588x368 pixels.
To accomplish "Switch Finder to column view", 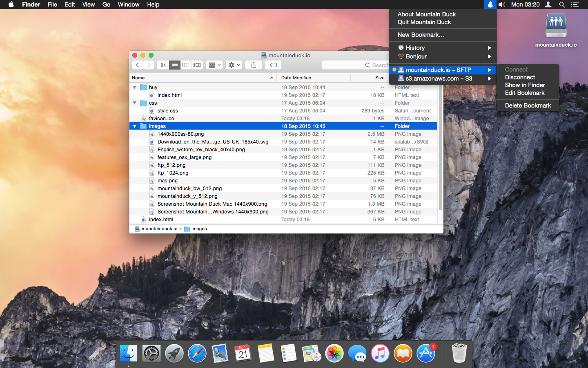I will point(186,65).
